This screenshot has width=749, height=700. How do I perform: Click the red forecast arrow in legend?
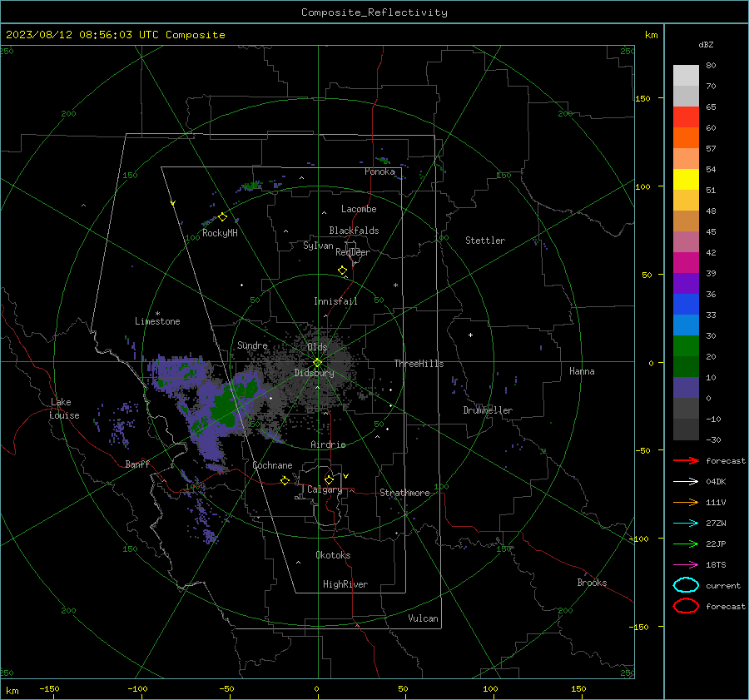pos(686,460)
